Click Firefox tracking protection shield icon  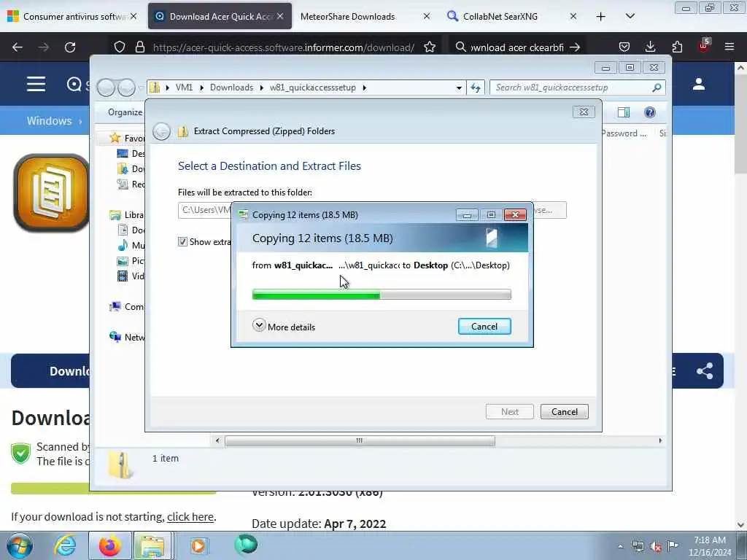pyautogui.click(x=120, y=47)
